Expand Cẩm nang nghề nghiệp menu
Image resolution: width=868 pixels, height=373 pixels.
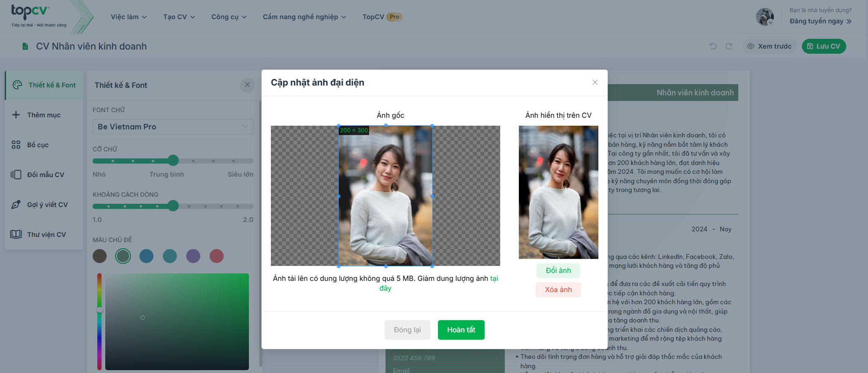tap(304, 17)
